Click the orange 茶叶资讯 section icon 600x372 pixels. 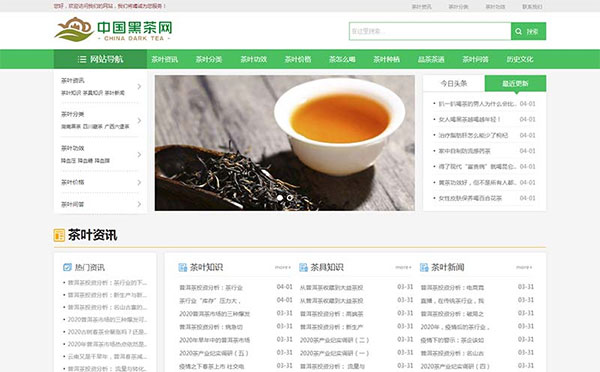tap(59, 235)
